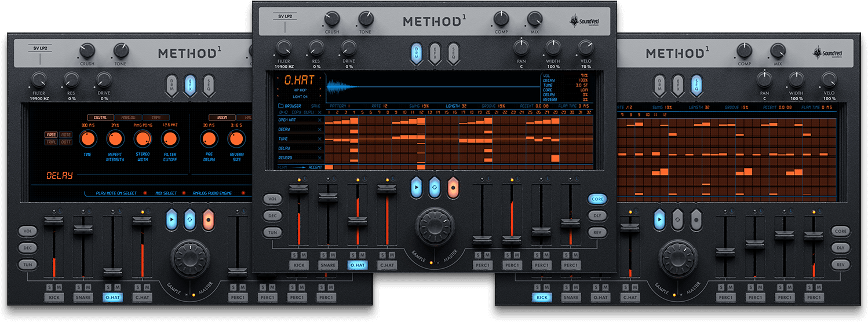The width and height of the screenshot is (868, 322).
Task: Remove the DELAY lane with its X
Action: point(319,148)
